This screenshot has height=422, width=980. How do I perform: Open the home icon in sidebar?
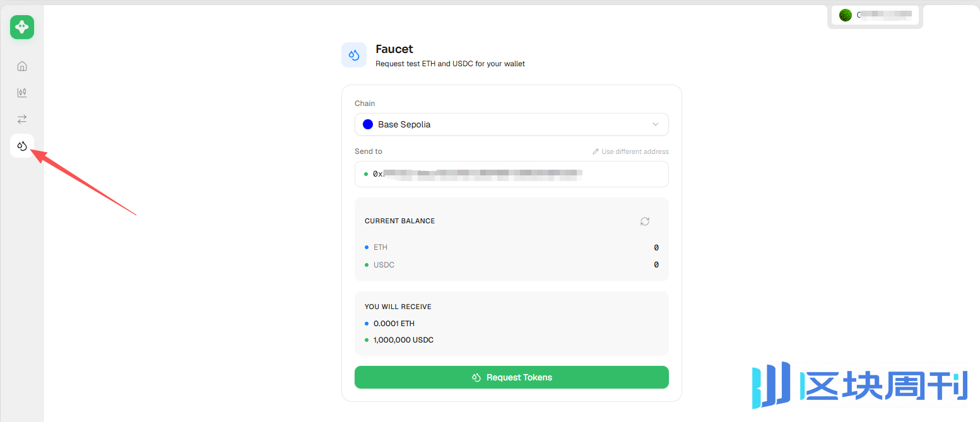click(22, 66)
